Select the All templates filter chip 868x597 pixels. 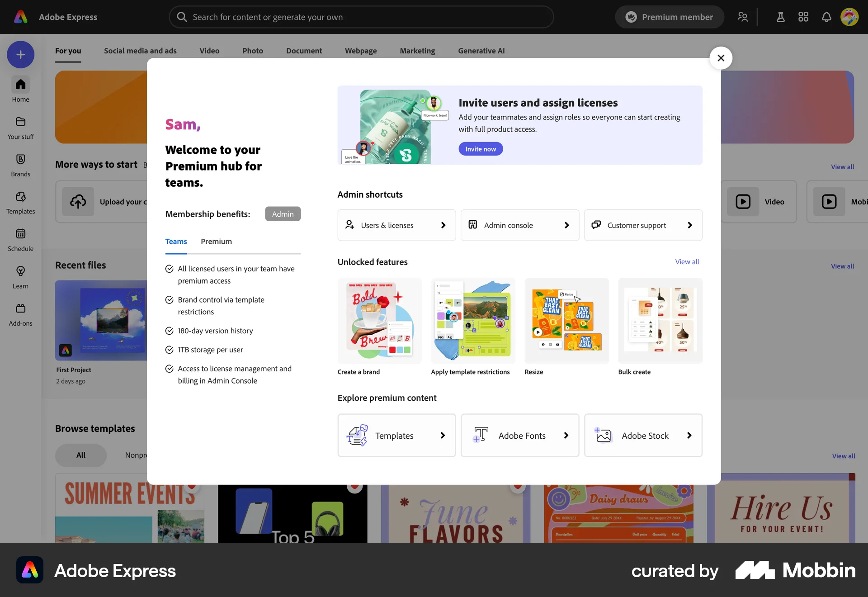tap(80, 455)
